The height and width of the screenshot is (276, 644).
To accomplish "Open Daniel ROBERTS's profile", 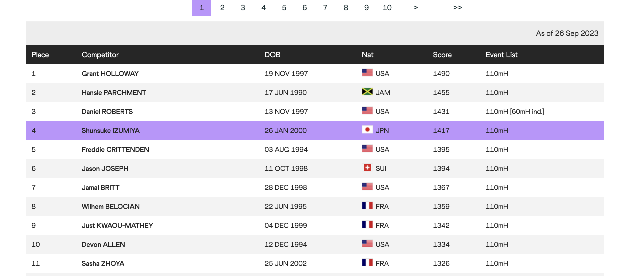I will (107, 112).
